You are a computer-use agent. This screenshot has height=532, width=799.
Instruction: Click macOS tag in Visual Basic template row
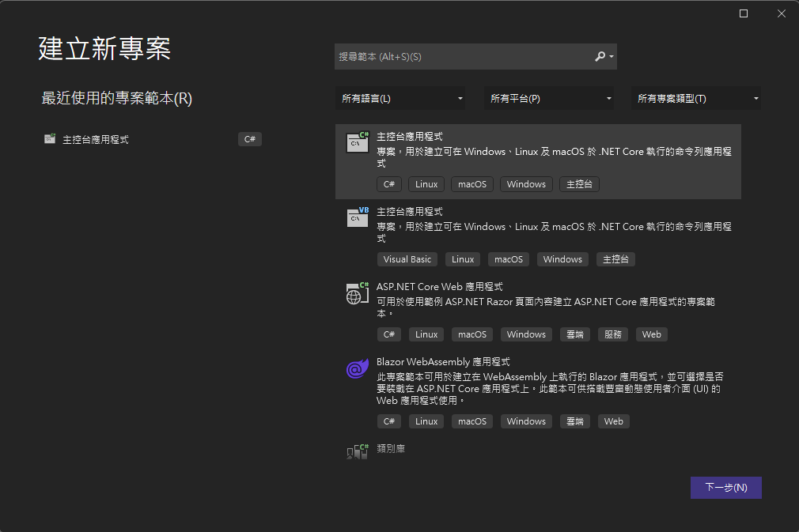click(x=509, y=259)
